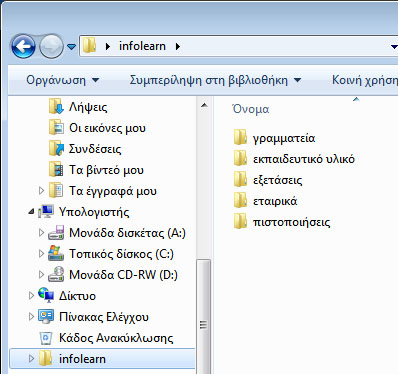The width and height of the screenshot is (398, 374).
Task: Select Μονάδα CD-RW (D:) in the tree
Action: pyautogui.click(x=123, y=275)
